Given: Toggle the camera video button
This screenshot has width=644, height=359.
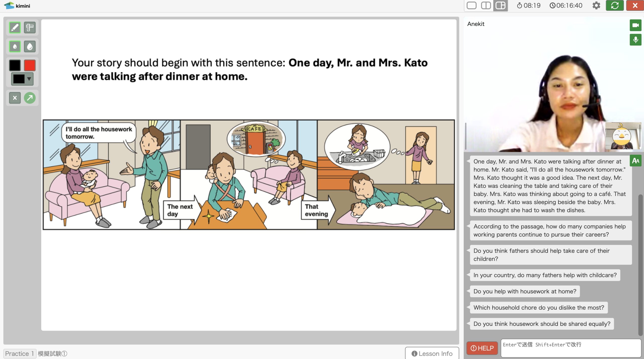Looking at the screenshot, I should pyautogui.click(x=635, y=25).
